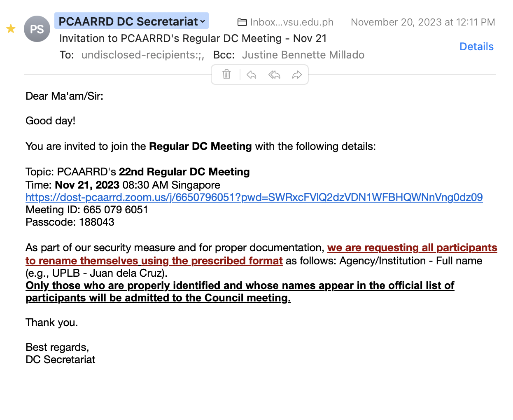Toggle the yellow star flag
Screen dimensions: 513x420
[x=11, y=29]
